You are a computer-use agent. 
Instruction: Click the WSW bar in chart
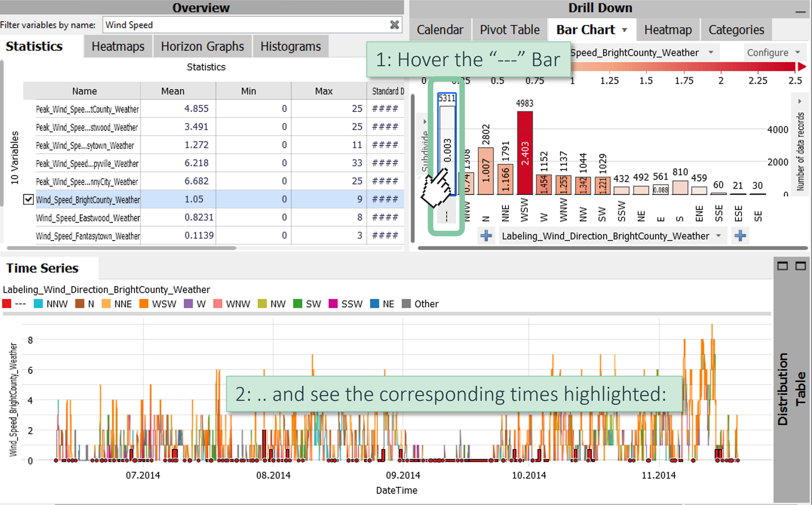(525, 153)
